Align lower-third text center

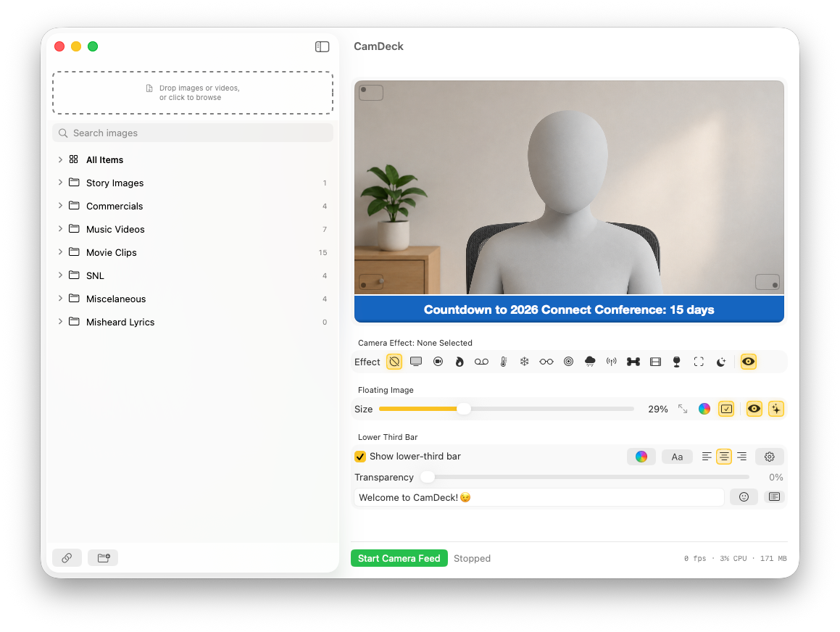pos(724,457)
